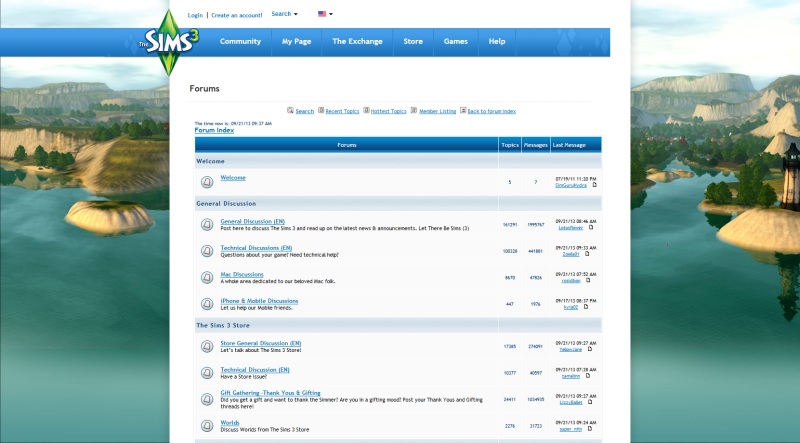Click the Last Message column header
800x443 pixels.
[x=569, y=145]
